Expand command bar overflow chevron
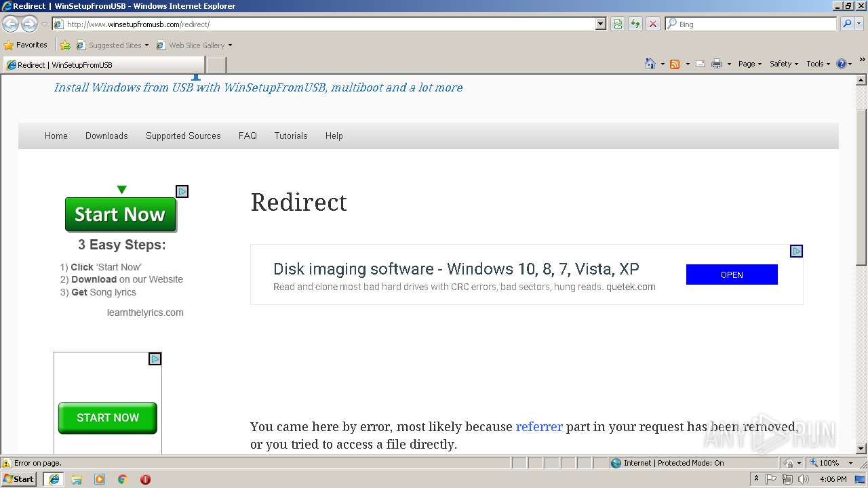Image resolution: width=868 pixels, height=488 pixels. (x=863, y=60)
